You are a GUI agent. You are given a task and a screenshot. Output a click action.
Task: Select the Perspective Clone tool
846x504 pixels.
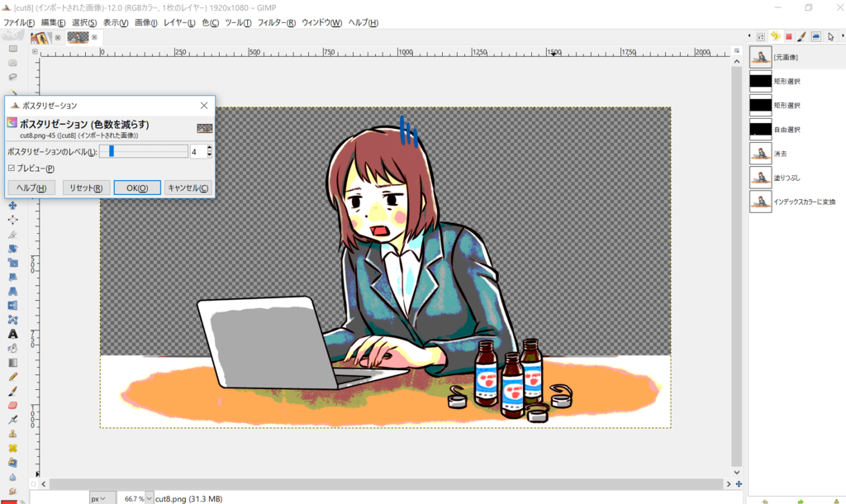point(13,463)
